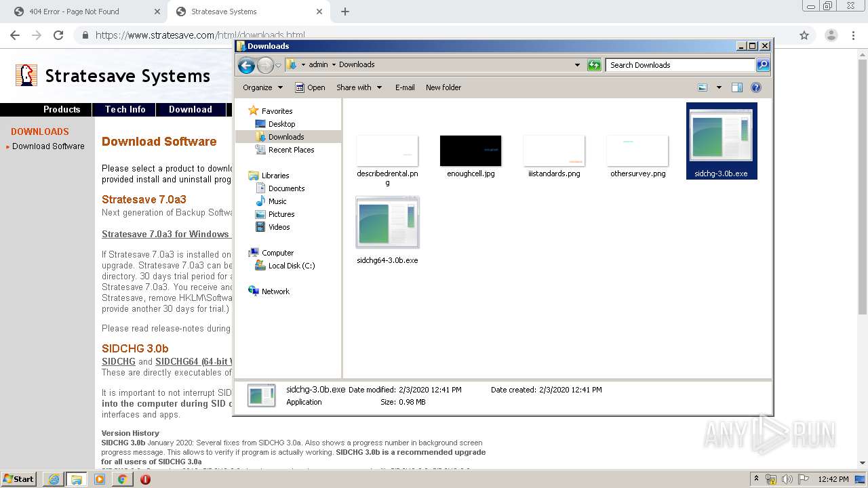This screenshot has width=868, height=488.
Task: Click the search magnifier icon
Action: click(763, 65)
